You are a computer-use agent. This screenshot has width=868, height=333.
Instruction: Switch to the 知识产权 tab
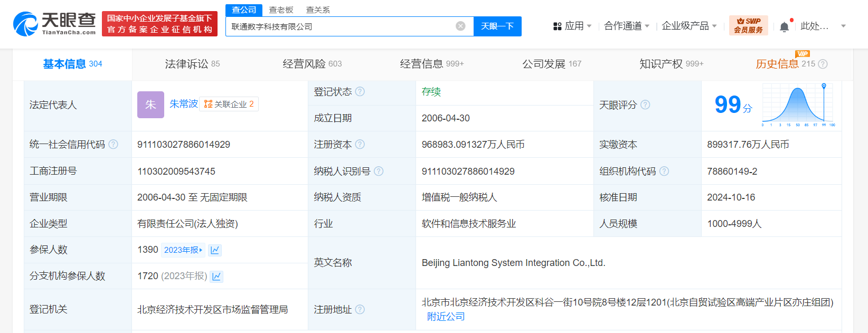671,64
